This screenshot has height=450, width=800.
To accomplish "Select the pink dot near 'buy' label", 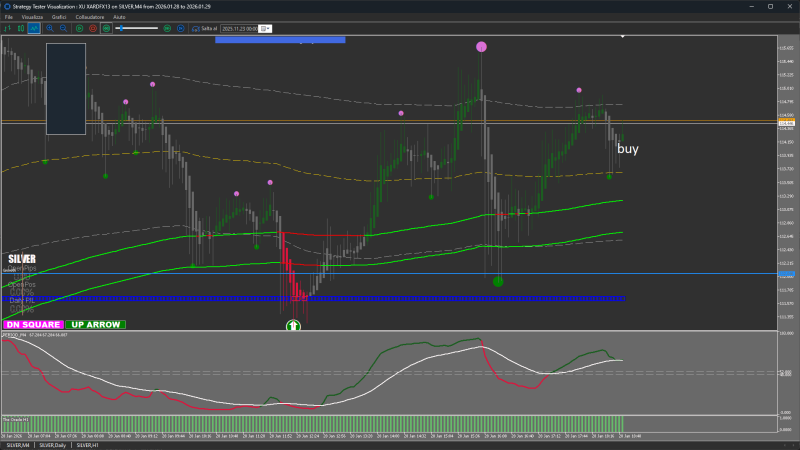I will coord(579,90).
